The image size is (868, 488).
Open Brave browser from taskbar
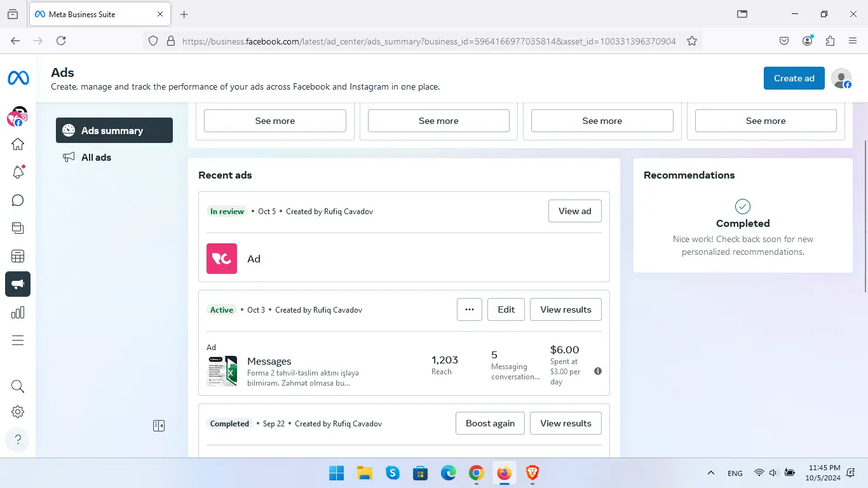pyautogui.click(x=532, y=473)
